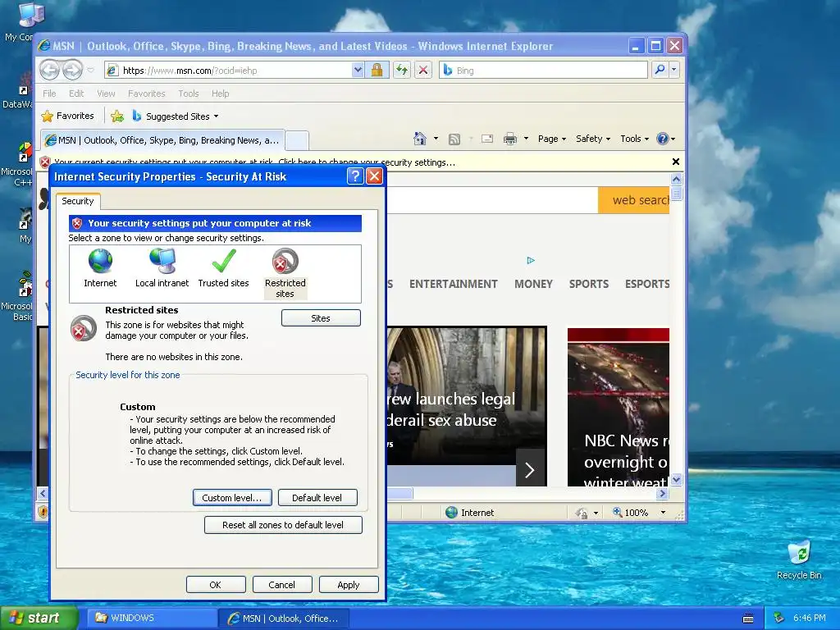
Task: Click the vertical scrollbar down arrow
Action: click(x=676, y=479)
